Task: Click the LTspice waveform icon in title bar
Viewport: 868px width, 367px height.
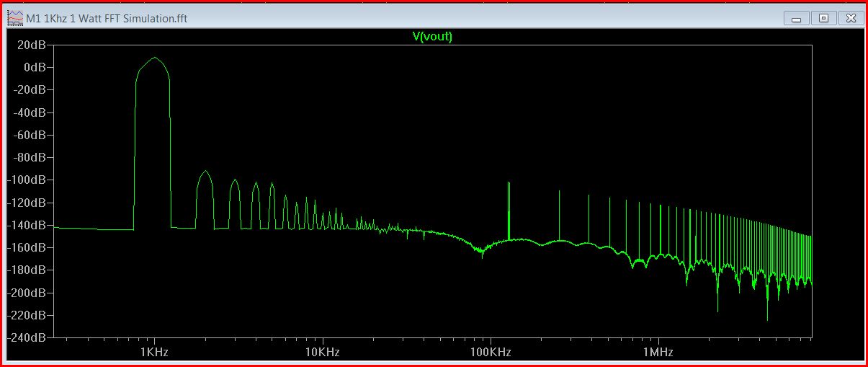Action: coord(14,19)
